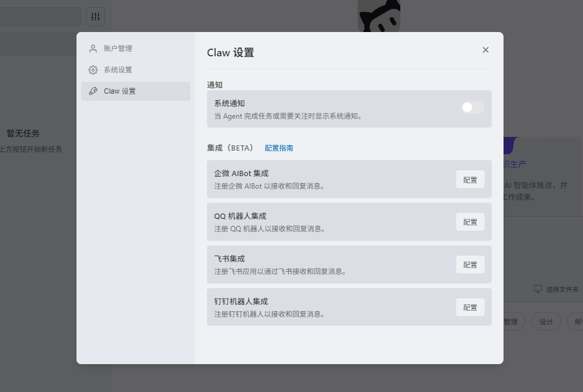Click the 设计 tag button
The width and height of the screenshot is (583, 392).
(x=546, y=321)
